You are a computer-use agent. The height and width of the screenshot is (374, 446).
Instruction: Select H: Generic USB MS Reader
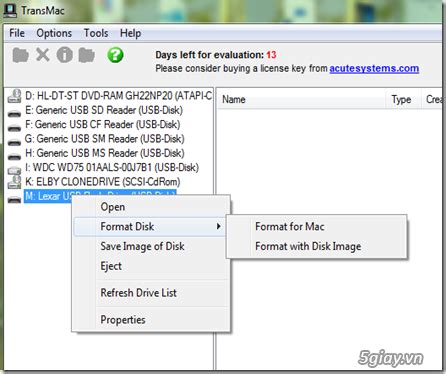pyautogui.click(x=105, y=153)
